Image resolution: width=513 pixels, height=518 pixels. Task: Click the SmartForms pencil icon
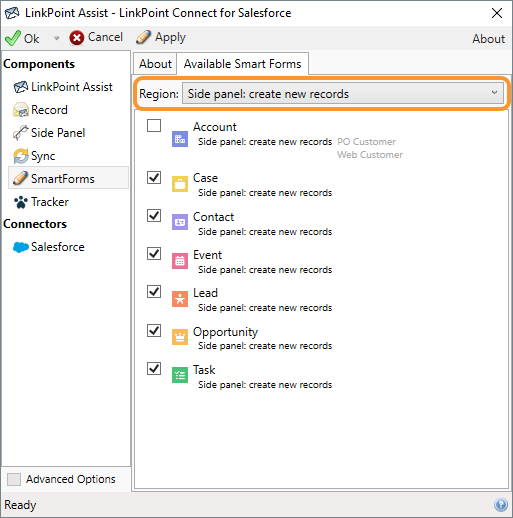point(20,178)
